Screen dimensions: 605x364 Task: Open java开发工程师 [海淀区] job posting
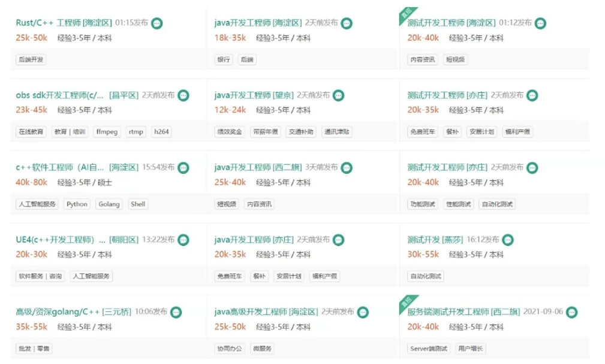258,23
